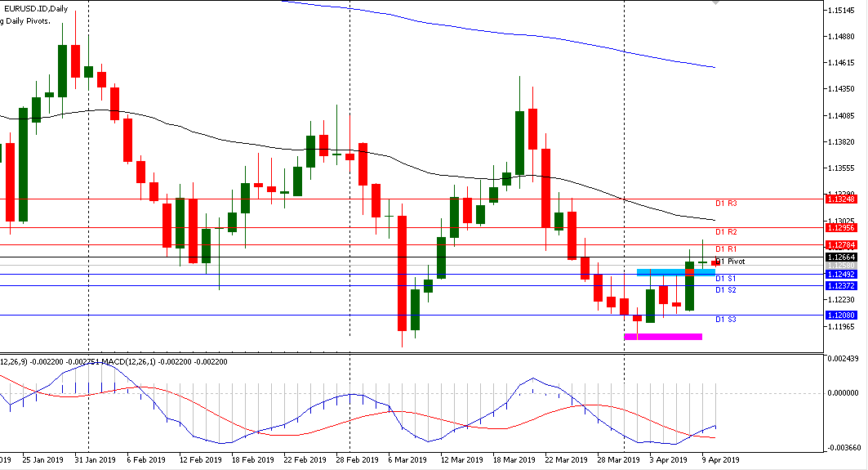Select the D1 S3 support label
The image size is (868, 470).
[x=725, y=320]
